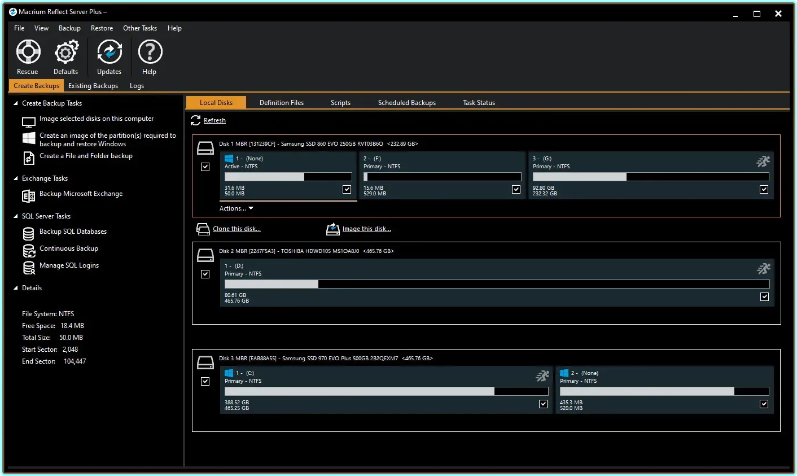The width and height of the screenshot is (797, 476).
Task: Click the Backup Microsoft Exchange icon
Action: pos(28,196)
